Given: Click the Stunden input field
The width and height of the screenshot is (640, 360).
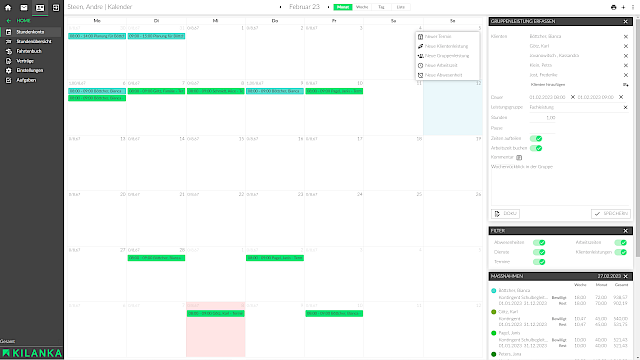Looking at the screenshot, I should [542, 118].
